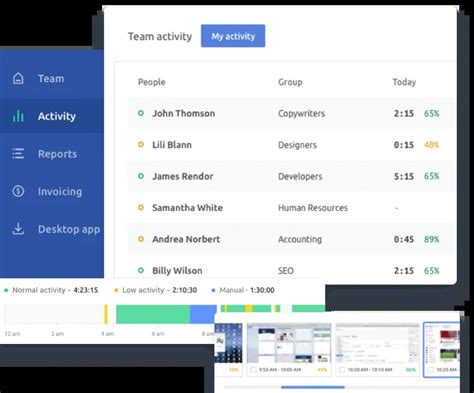
Task: Select the Copywriters group cell
Action: point(301,113)
